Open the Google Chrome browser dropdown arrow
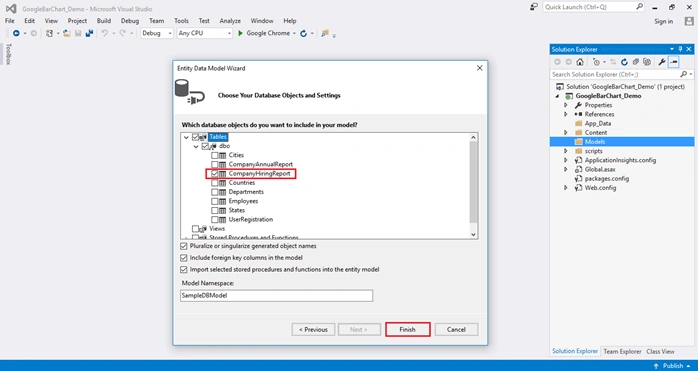The width and height of the screenshot is (698, 371). coord(294,33)
